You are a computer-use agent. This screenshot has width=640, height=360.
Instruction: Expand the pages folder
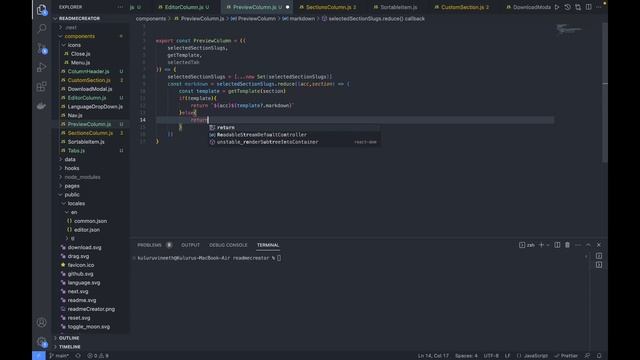click(72, 186)
